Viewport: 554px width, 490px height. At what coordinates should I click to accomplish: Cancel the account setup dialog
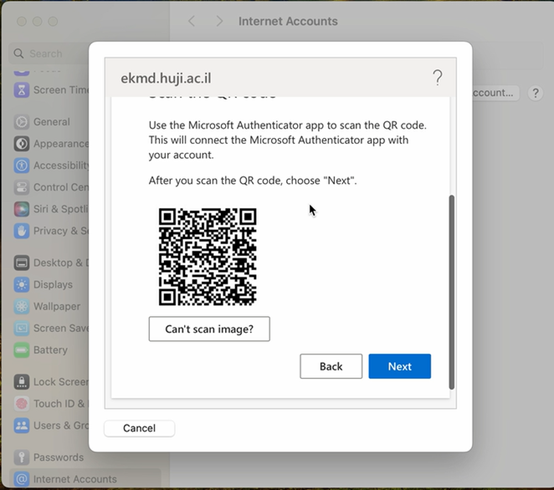pos(139,428)
